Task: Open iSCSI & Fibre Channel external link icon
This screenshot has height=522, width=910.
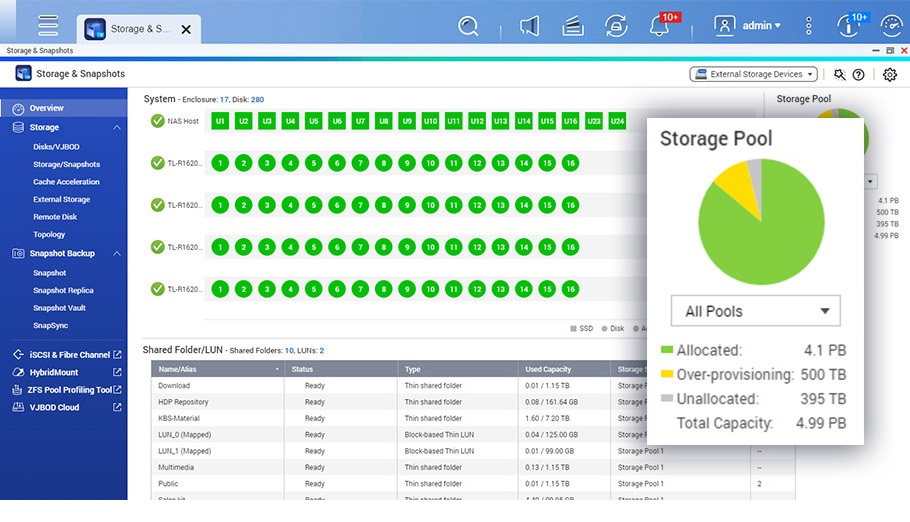Action: click(x=117, y=354)
